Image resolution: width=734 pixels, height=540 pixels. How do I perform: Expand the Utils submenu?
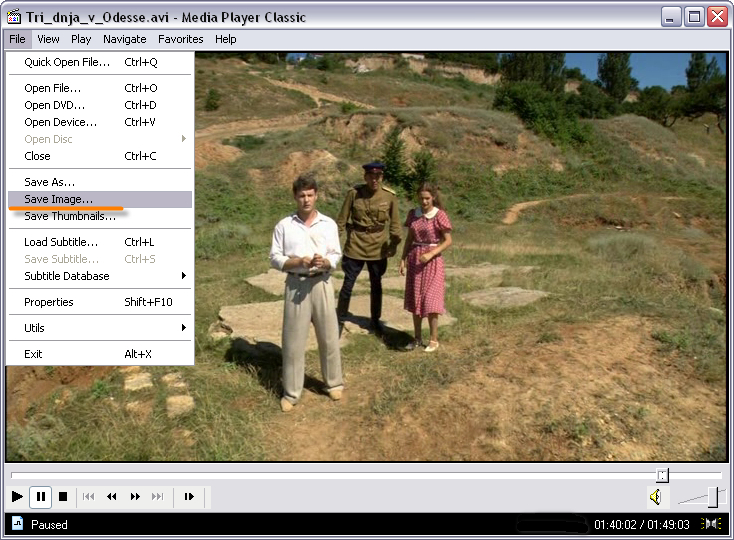(100, 328)
